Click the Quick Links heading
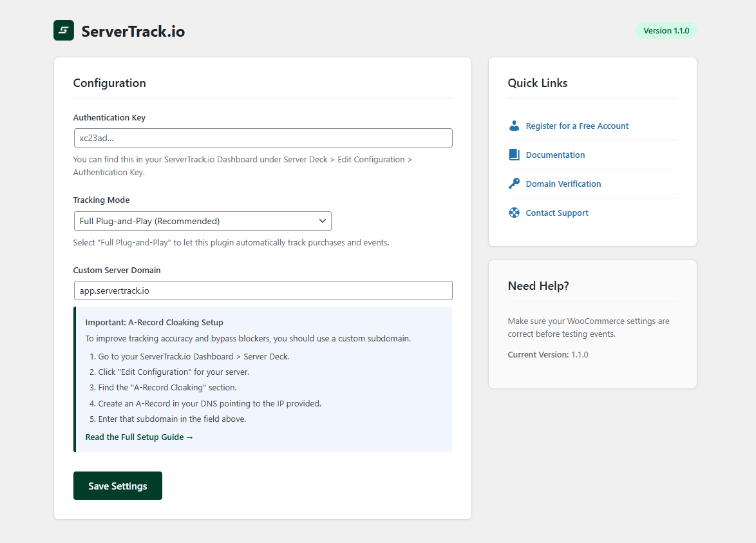The width and height of the screenshot is (756, 543). tap(537, 83)
